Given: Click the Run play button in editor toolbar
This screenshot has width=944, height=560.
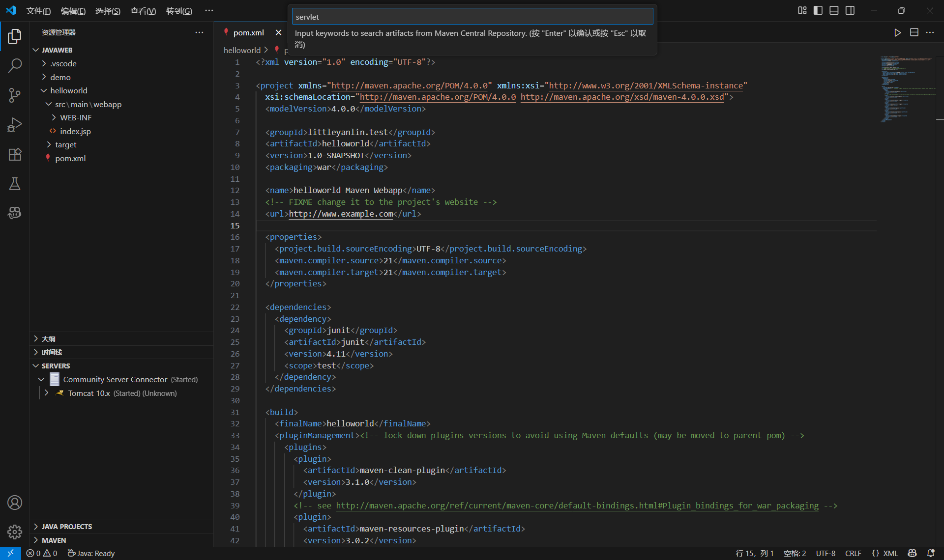Looking at the screenshot, I should click(897, 32).
